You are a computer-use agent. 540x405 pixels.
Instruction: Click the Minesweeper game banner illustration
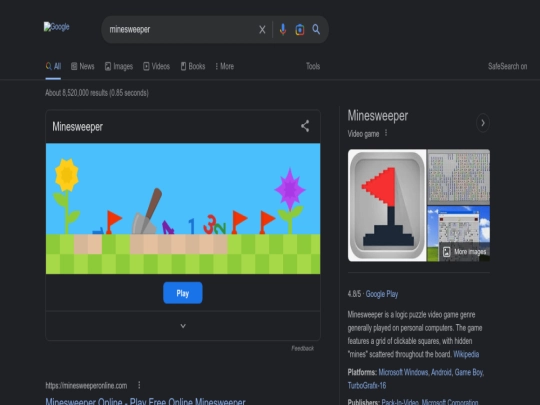point(183,209)
